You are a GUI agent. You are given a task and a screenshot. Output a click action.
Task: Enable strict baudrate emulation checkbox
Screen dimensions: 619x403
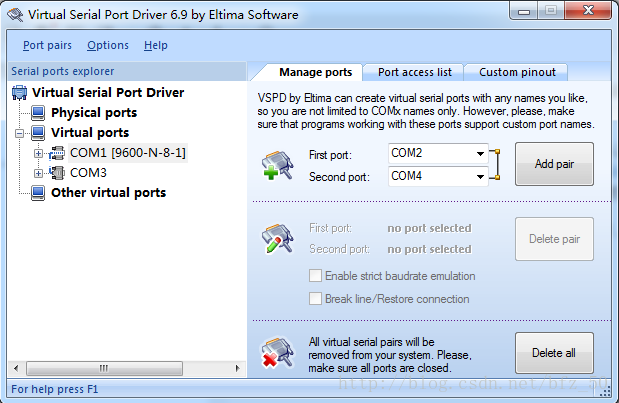315,276
